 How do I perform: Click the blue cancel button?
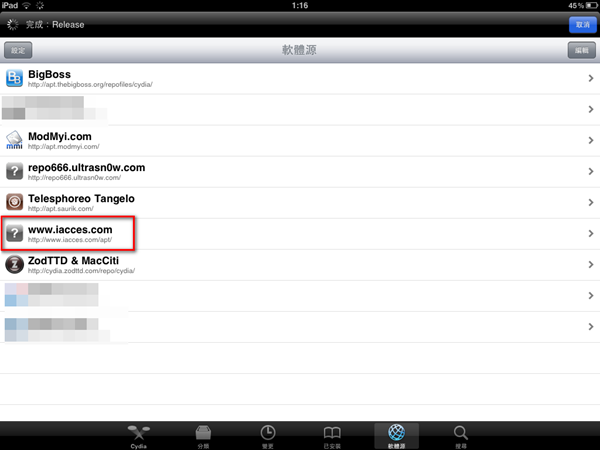582,24
